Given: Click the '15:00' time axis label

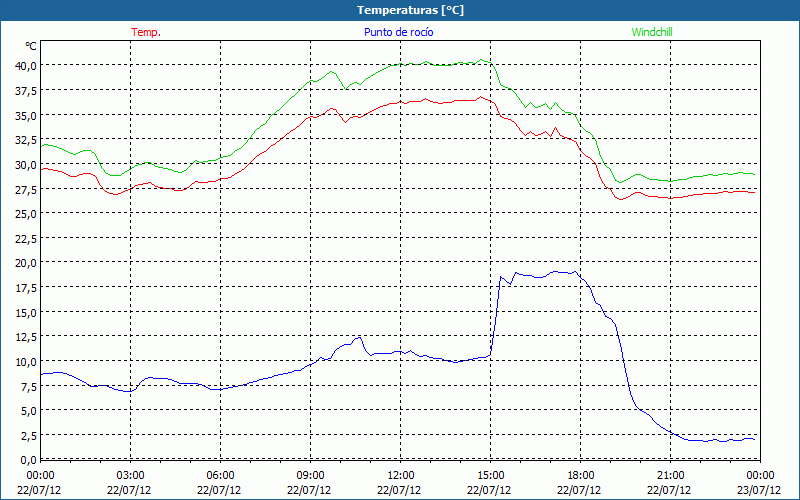Looking at the screenshot, I should 490,476.
